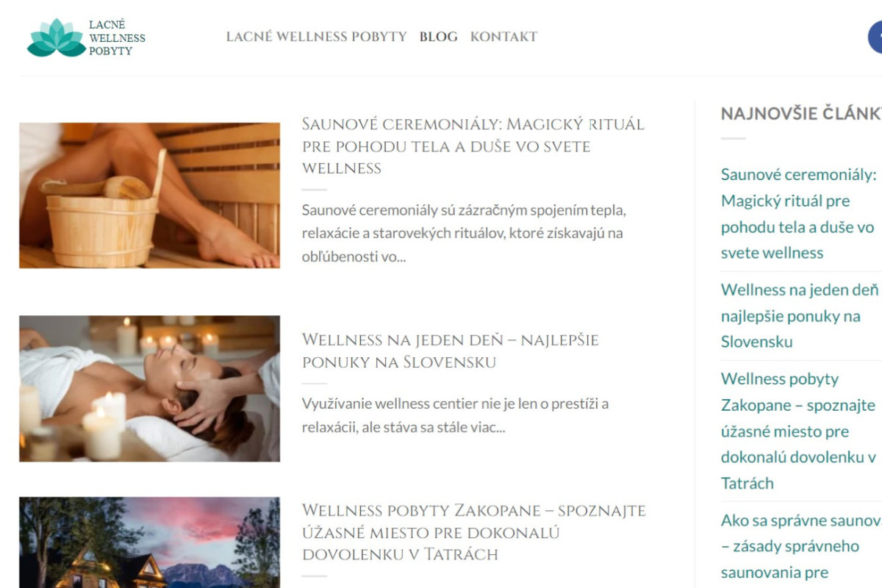
Task: Open the Wellness na jeden deň heading
Action: (x=450, y=351)
